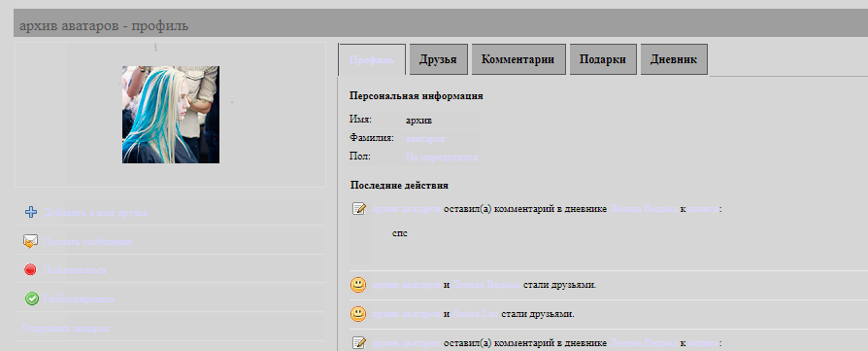The width and height of the screenshot is (868, 351).
Task: Click the blue plus add-friend icon
Action: pyautogui.click(x=31, y=212)
